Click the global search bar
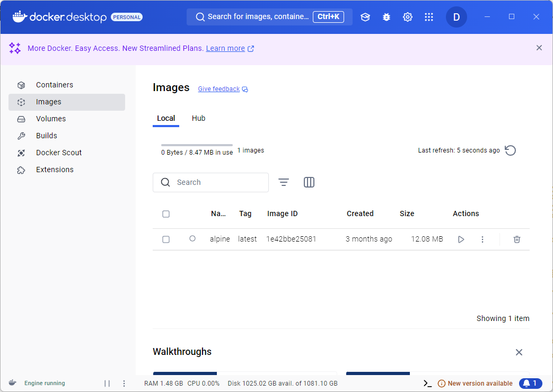The image size is (553, 392). [x=269, y=17]
